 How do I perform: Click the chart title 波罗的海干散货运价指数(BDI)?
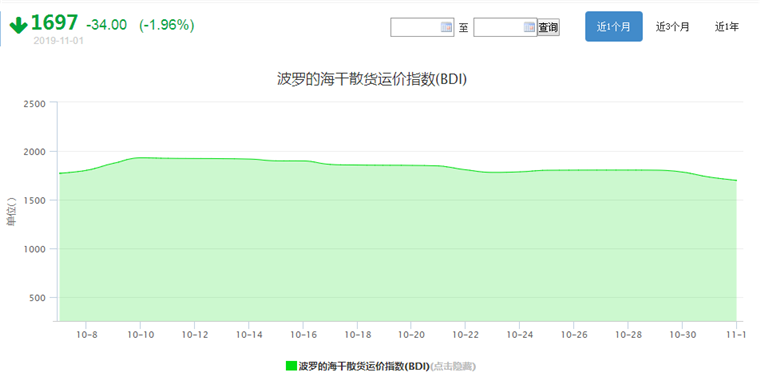pos(372,79)
